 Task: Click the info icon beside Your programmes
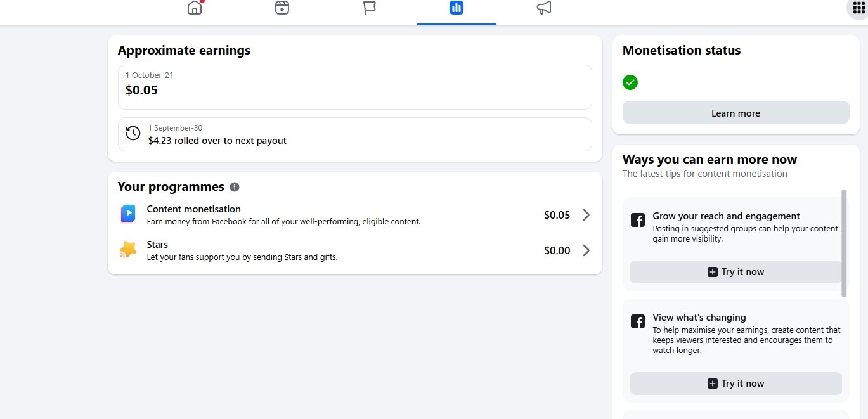[235, 187]
